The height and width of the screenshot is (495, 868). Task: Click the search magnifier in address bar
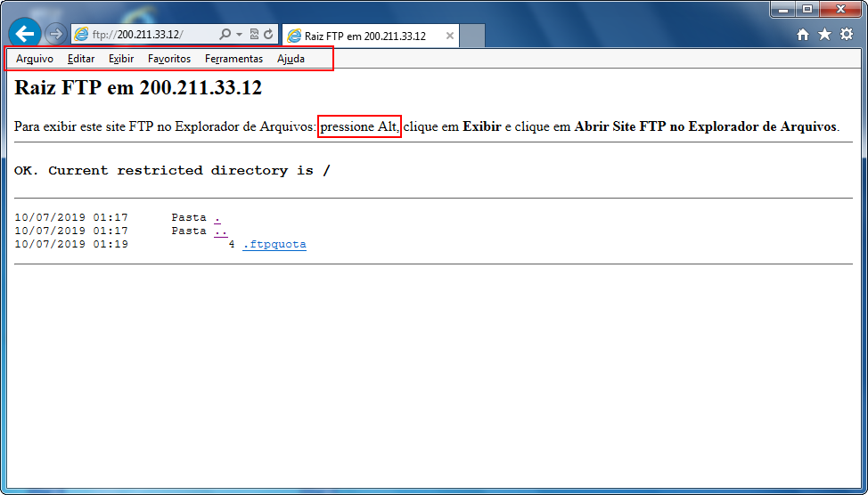pyautogui.click(x=225, y=35)
